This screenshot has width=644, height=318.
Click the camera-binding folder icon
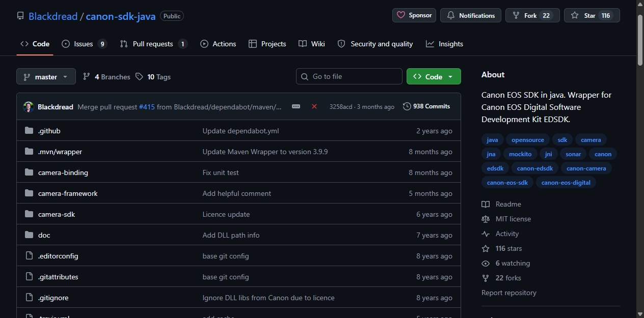29,172
